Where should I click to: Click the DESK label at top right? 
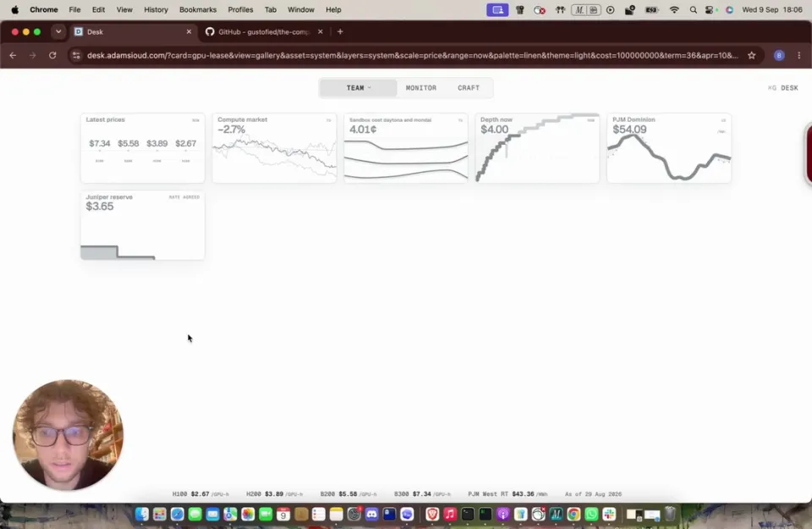pyautogui.click(x=788, y=88)
